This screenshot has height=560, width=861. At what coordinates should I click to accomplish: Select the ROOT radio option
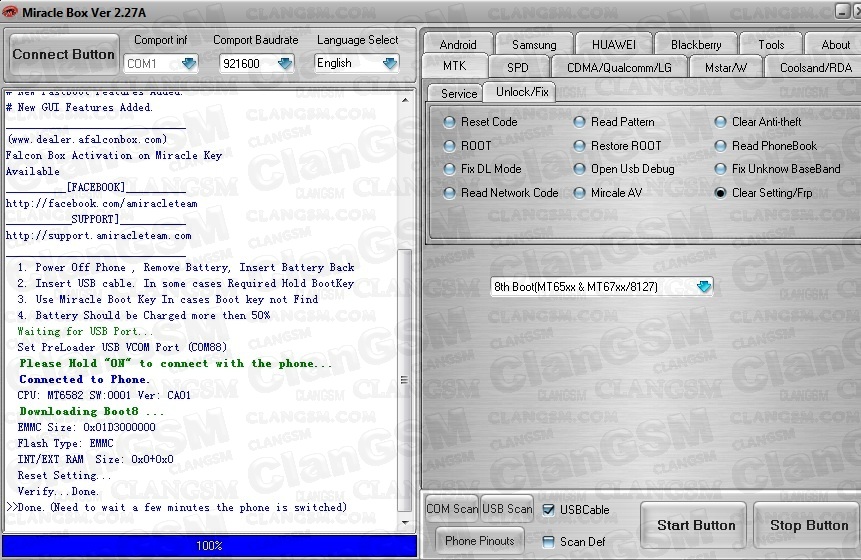449,146
